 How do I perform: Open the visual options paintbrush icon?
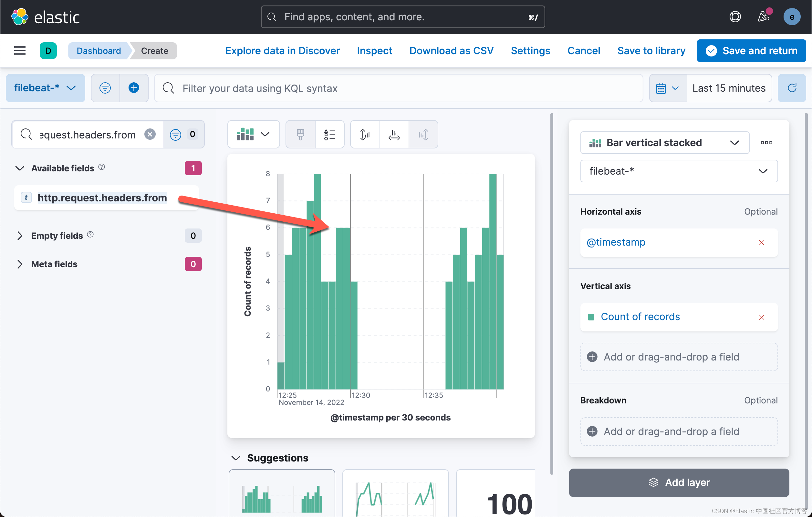coord(300,134)
